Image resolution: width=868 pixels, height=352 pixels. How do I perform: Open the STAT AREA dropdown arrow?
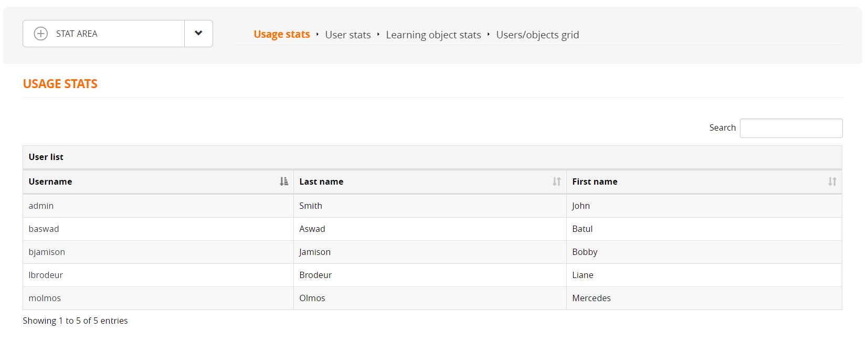(x=198, y=34)
